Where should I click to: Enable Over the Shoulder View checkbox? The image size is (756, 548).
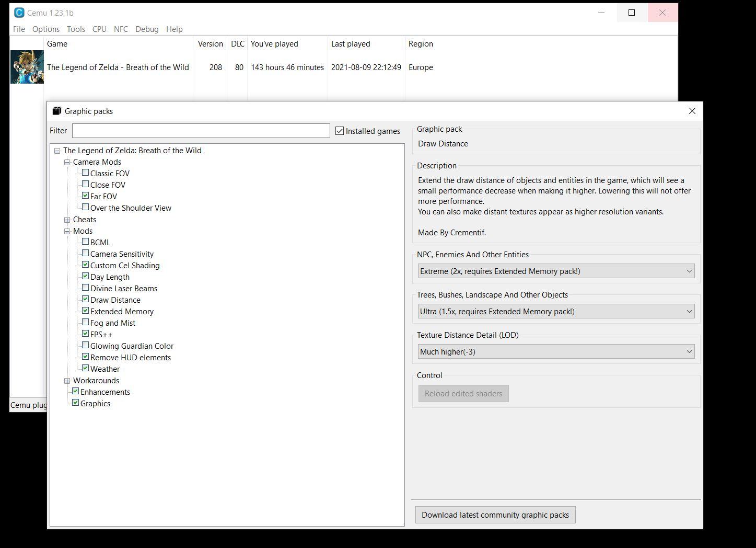85,207
